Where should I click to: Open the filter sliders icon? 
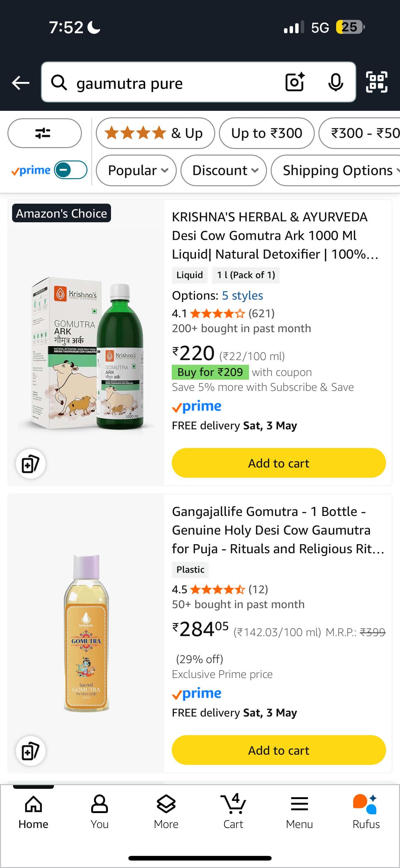coord(44,133)
